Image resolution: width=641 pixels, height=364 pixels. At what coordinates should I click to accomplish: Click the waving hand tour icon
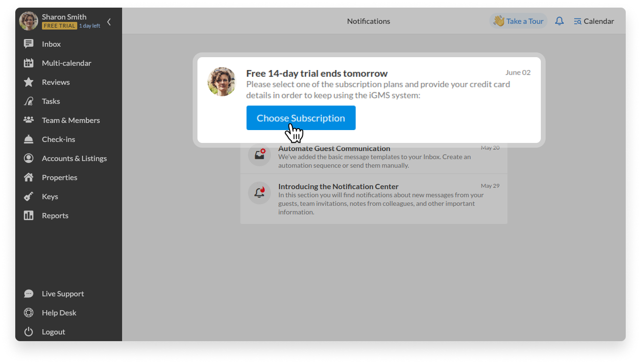(x=499, y=21)
